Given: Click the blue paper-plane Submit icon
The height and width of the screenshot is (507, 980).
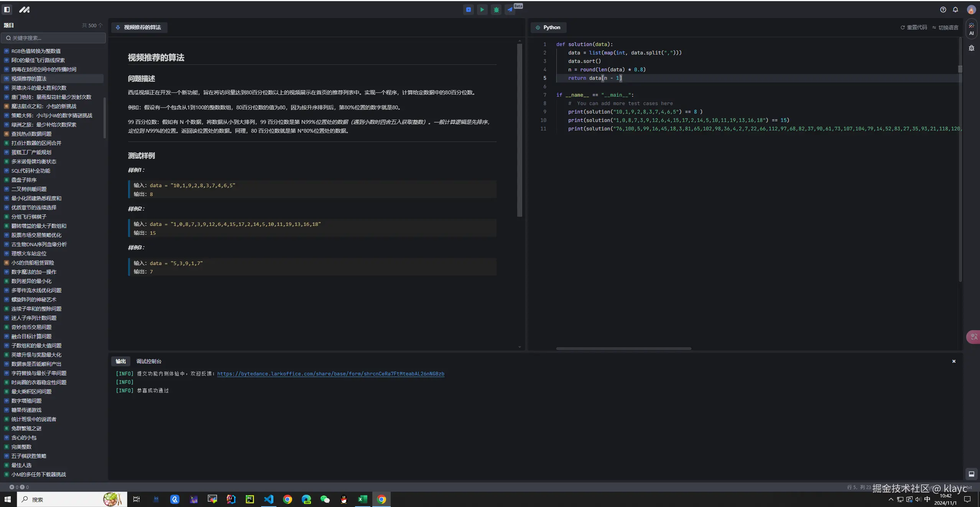Looking at the screenshot, I should point(510,10).
